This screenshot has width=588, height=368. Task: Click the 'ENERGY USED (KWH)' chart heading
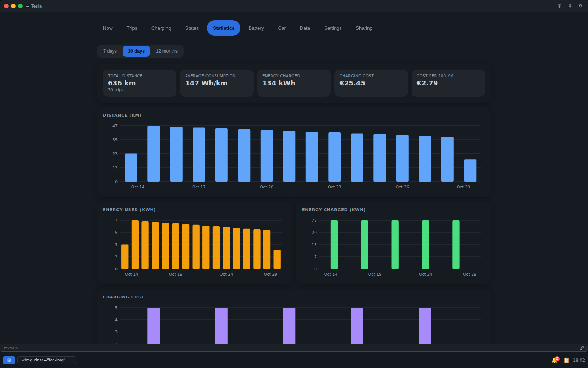129,210
